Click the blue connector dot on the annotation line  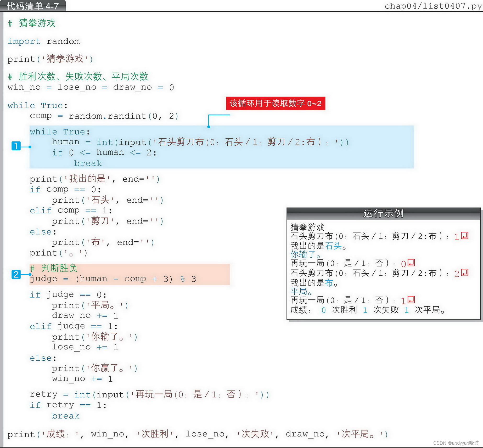209,127
